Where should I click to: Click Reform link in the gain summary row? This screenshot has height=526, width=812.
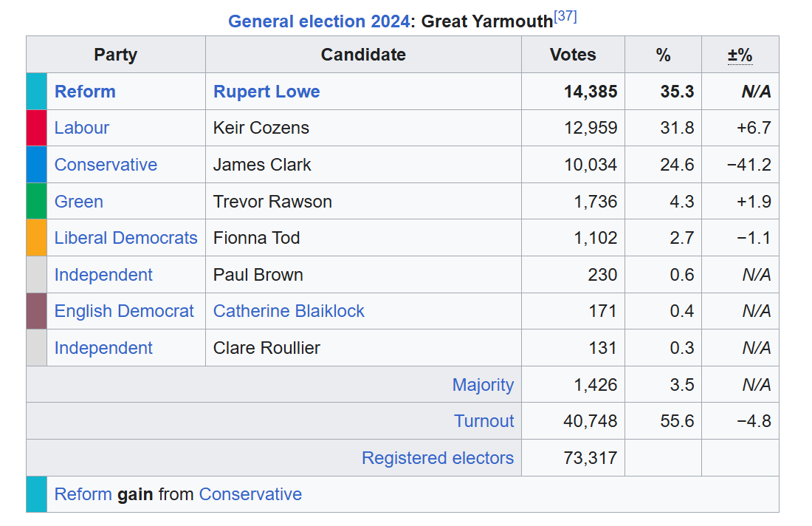click(83, 494)
